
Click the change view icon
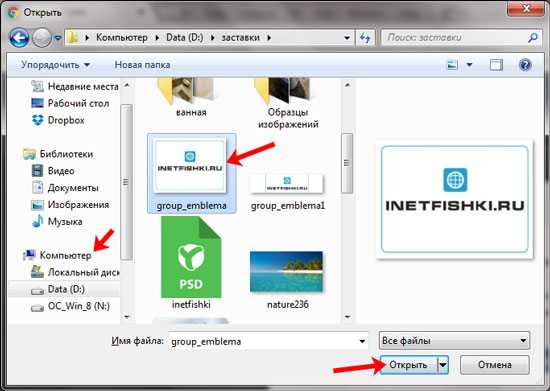click(452, 65)
